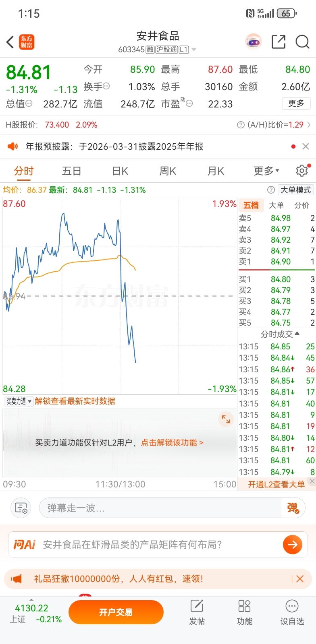
Task: Open the 买卖力道 indicator dropdown
Action: click(19, 401)
